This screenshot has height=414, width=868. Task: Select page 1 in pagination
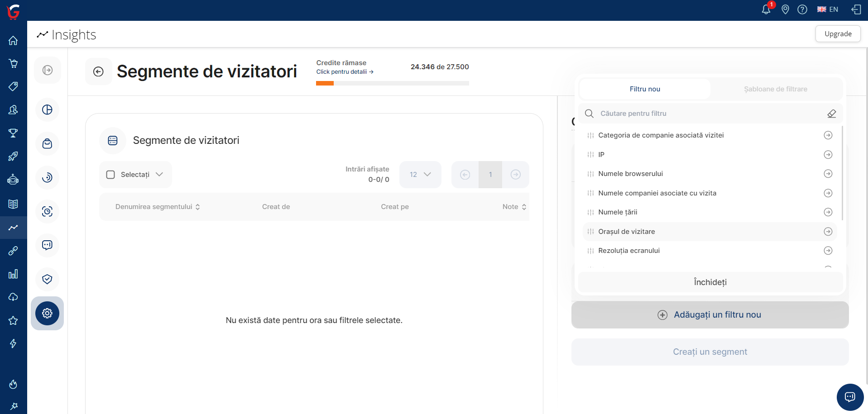490,175
